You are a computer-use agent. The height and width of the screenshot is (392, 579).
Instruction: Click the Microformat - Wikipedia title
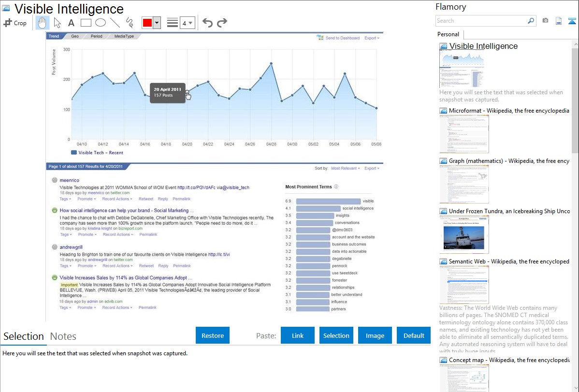509,111
